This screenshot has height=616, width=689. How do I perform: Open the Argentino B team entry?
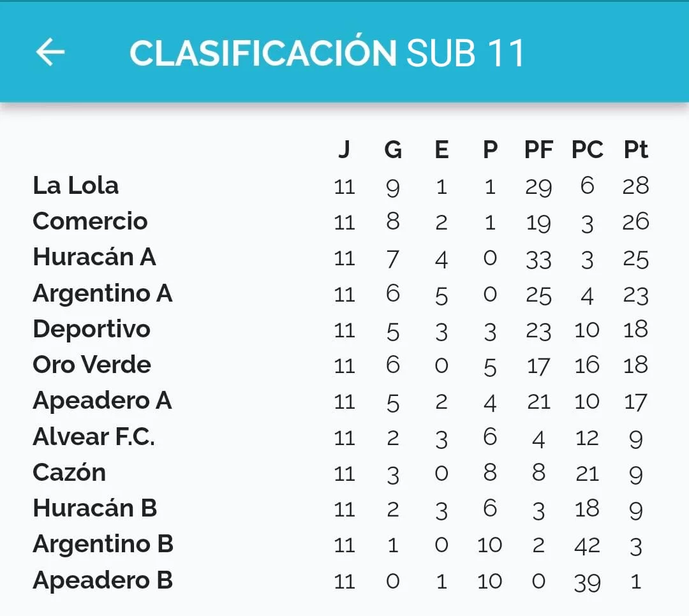click(x=103, y=544)
